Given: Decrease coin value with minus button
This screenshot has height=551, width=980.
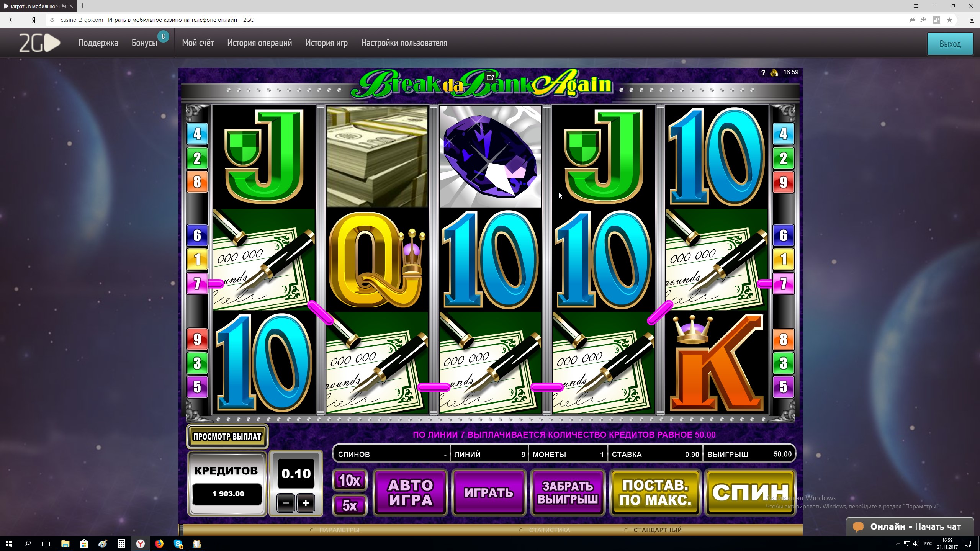Looking at the screenshot, I should [286, 503].
